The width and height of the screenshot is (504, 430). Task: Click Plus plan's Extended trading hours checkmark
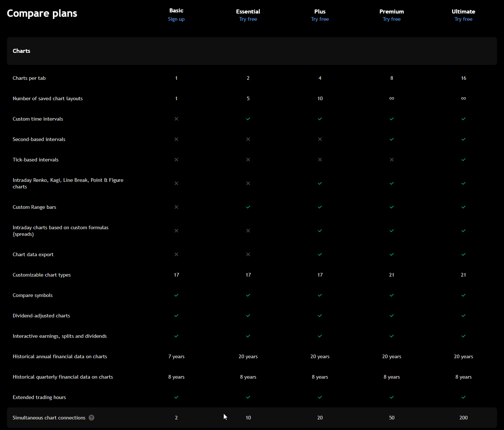[320, 397]
